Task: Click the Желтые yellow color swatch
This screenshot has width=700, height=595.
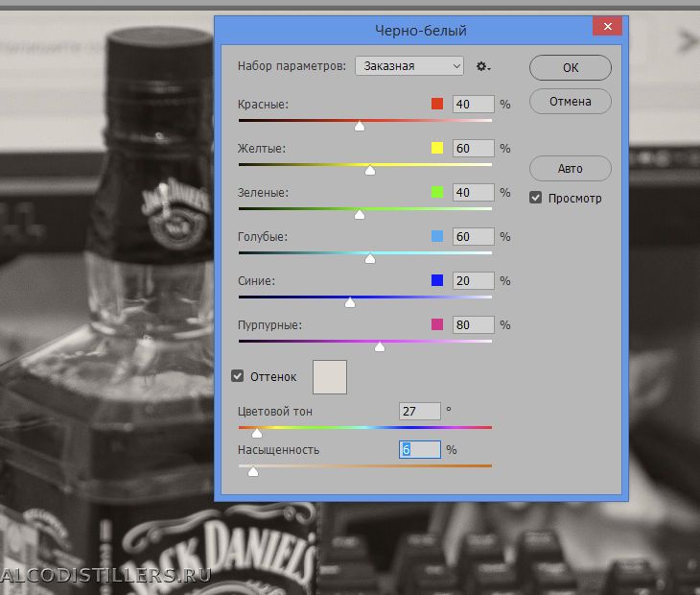Action: point(437,148)
